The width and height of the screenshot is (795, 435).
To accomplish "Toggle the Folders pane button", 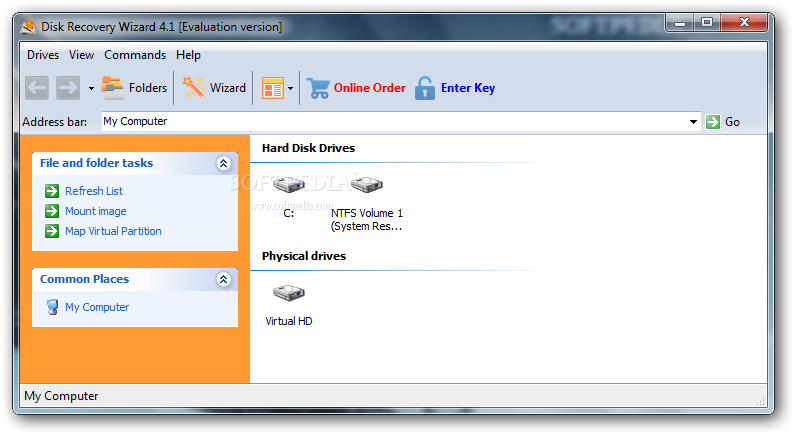I will coord(134,88).
